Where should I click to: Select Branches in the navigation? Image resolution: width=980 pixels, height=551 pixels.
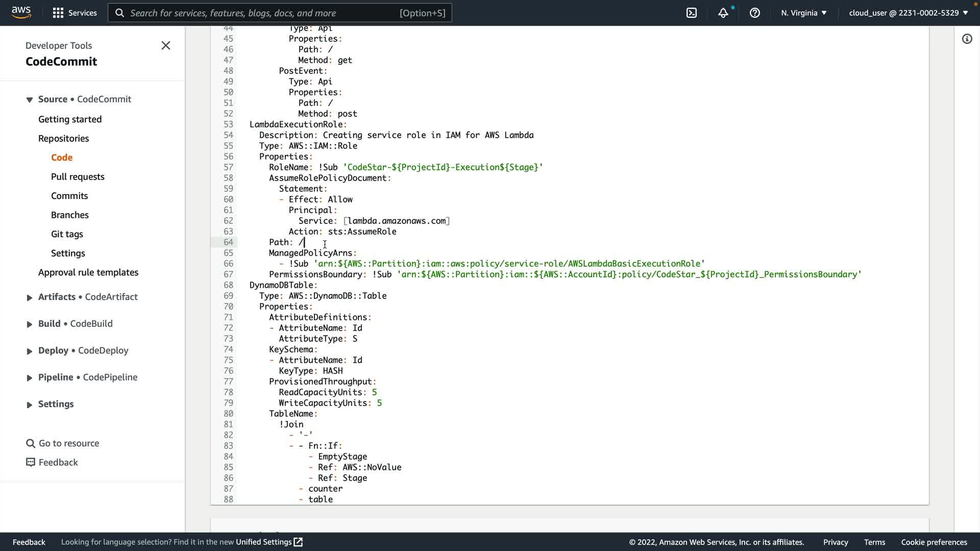tap(70, 215)
